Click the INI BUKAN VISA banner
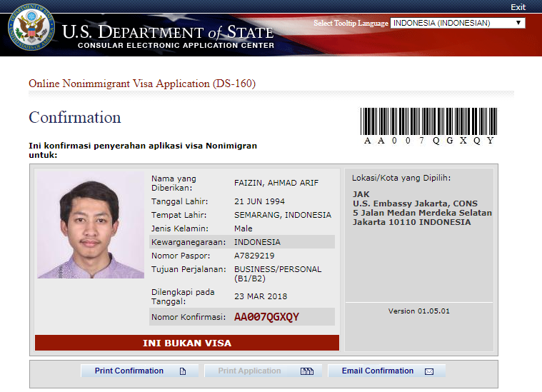 pyautogui.click(x=187, y=343)
